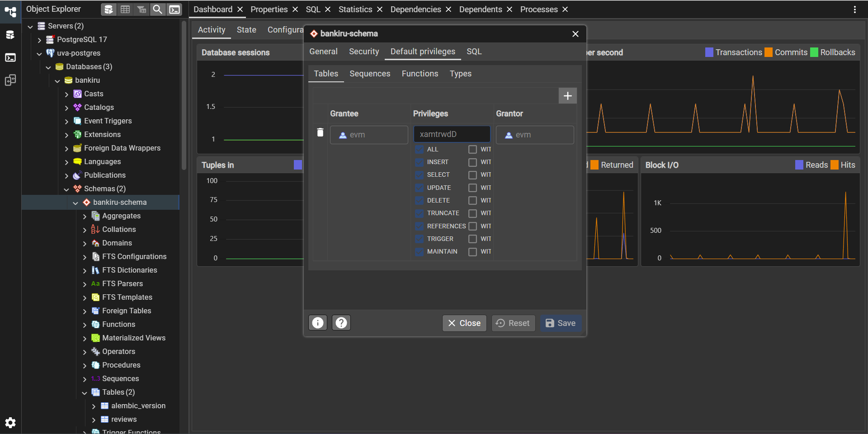
Task: Click the help question mark button in dialog
Action: point(341,323)
